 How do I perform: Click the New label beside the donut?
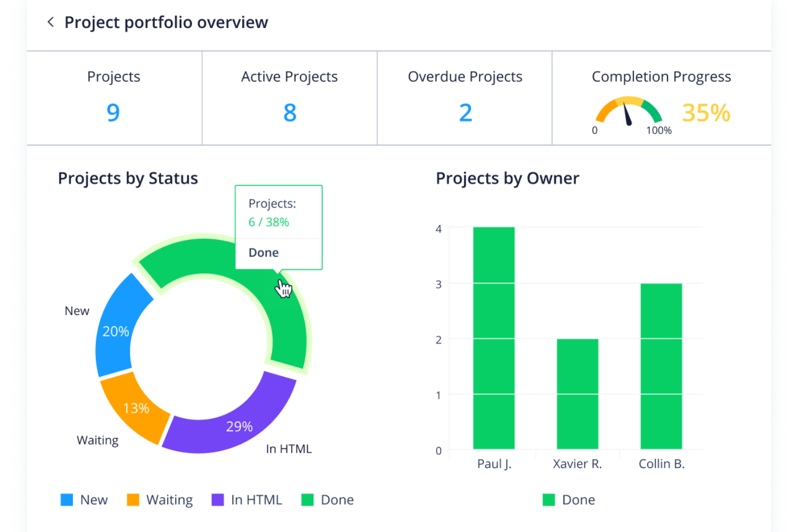77,311
